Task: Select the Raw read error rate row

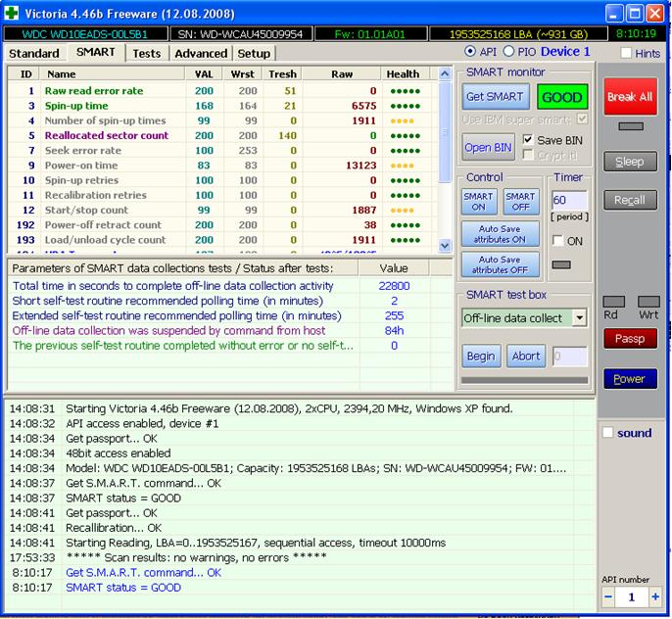Action: [x=223, y=91]
